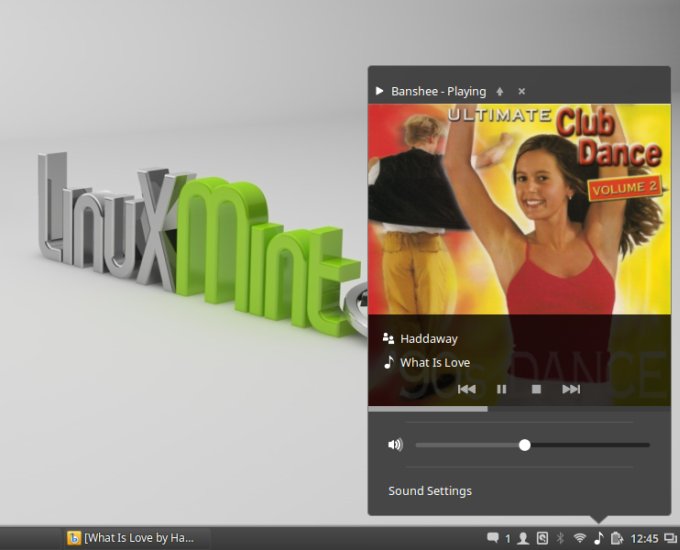The image size is (680, 550).
Task: Open the Wi-Fi network menu
Action: 580,538
